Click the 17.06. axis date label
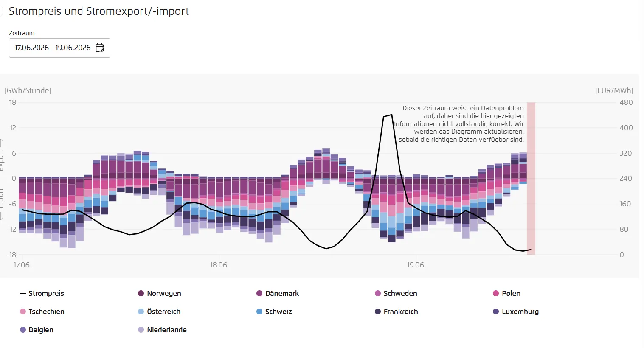Image resolution: width=644 pixels, height=348 pixels. pyautogui.click(x=22, y=265)
